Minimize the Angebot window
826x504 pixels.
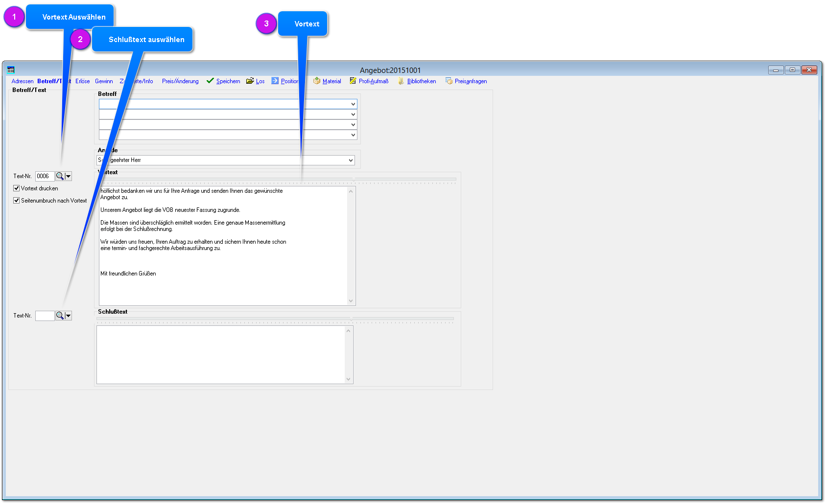coord(776,70)
